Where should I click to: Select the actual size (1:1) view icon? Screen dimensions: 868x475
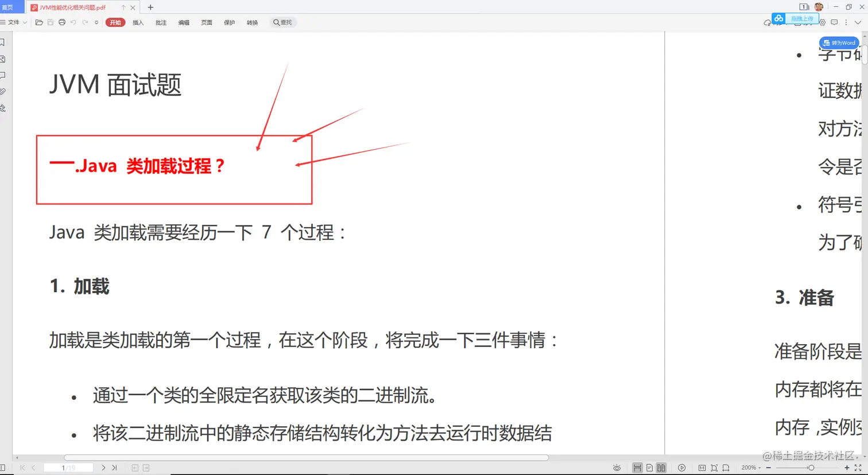coord(702,468)
